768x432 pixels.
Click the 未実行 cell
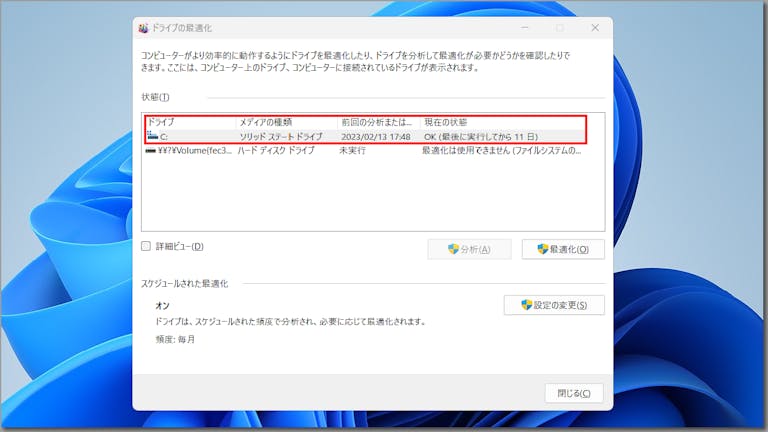point(352,151)
